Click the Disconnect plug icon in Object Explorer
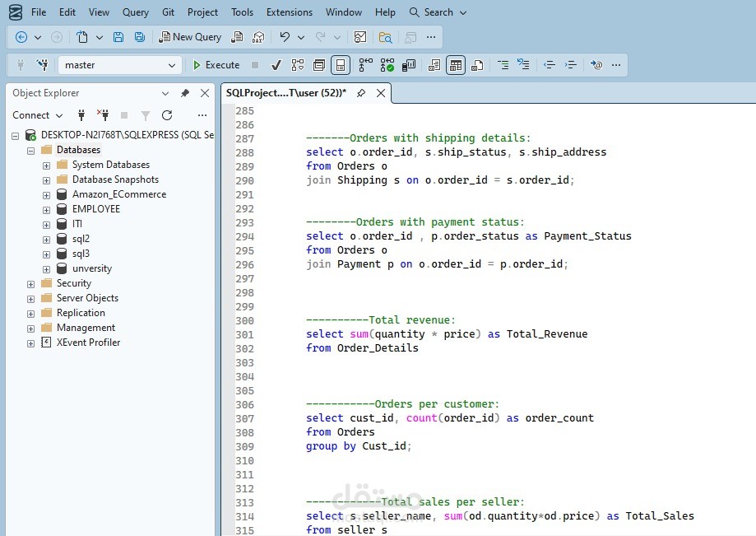The height and width of the screenshot is (536, 756). tap(103, 115)
